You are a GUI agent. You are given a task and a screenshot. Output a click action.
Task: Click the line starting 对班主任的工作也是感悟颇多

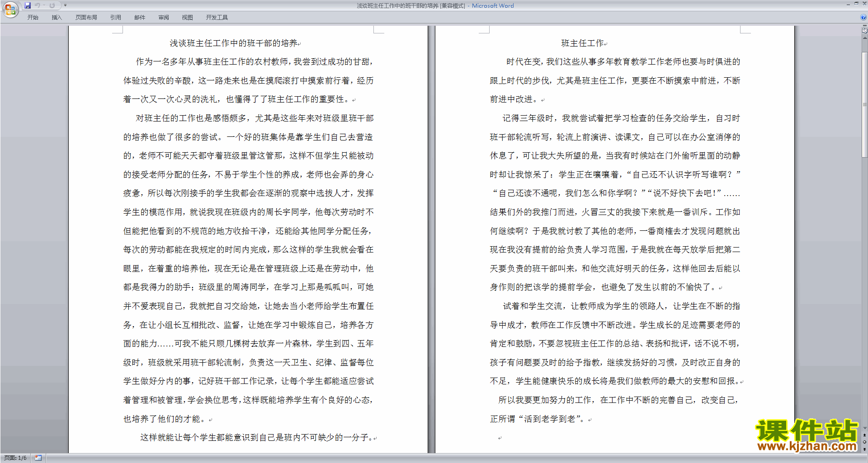[x=255, y=118]
